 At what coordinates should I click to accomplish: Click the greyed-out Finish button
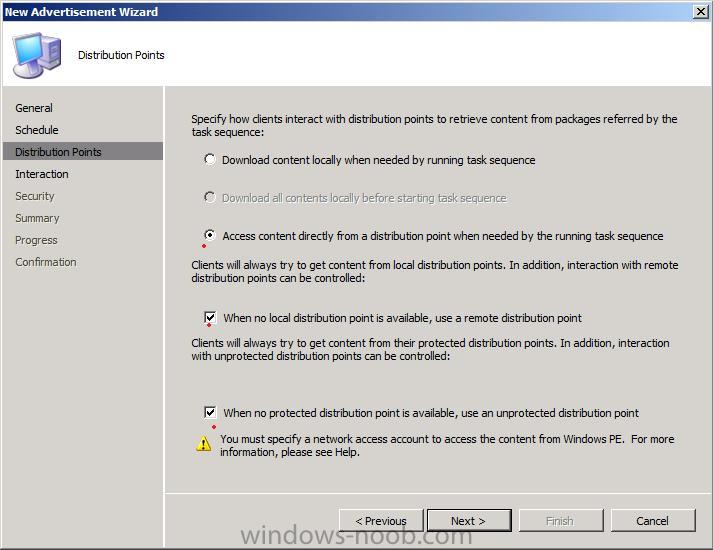561,520
